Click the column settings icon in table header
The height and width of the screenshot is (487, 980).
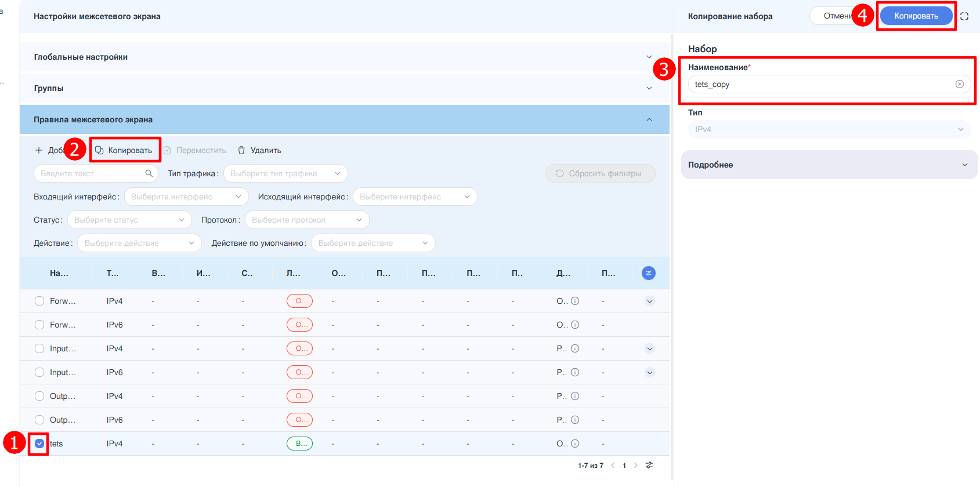[649, 273]
